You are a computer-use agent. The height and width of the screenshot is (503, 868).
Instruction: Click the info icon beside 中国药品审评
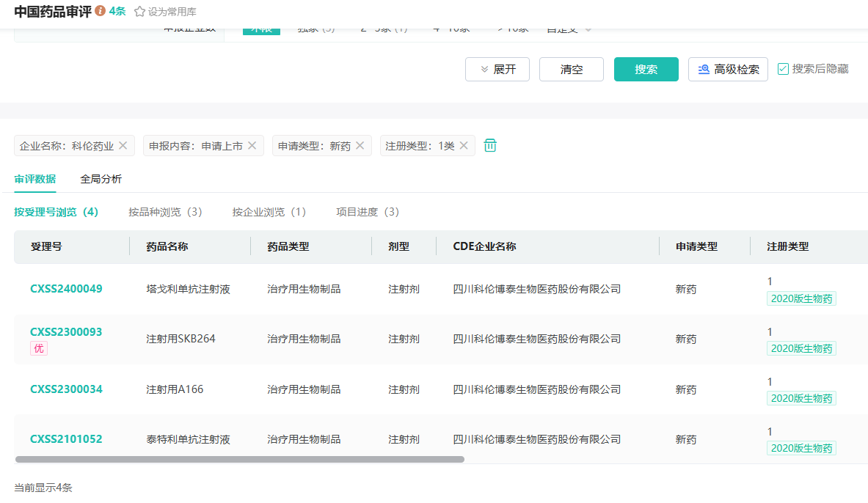(101, 11)
